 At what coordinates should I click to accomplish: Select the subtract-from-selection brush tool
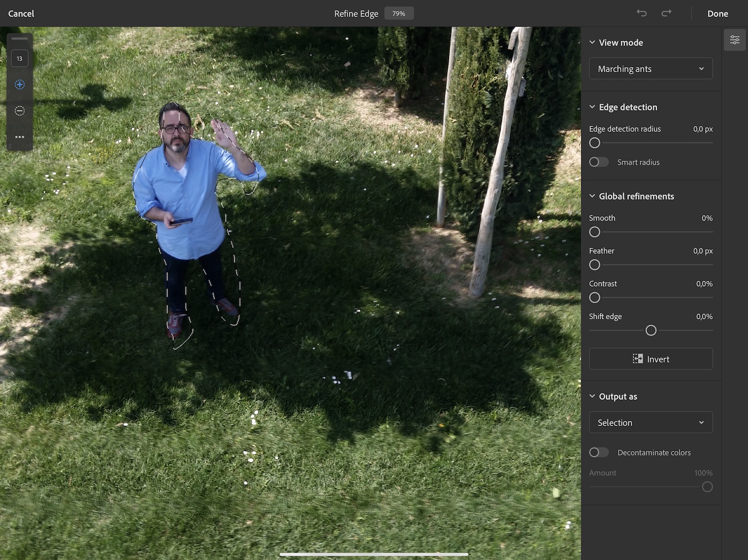pos(20,111)
